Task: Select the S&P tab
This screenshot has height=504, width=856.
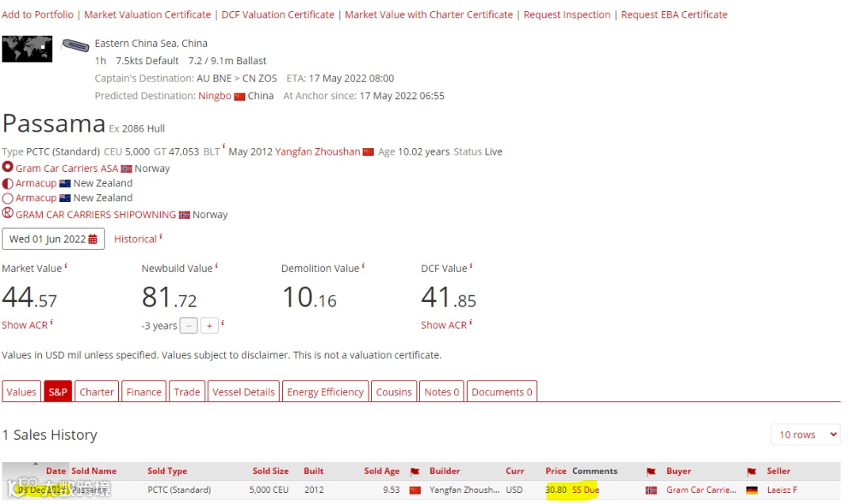Action: click(58, 392)
